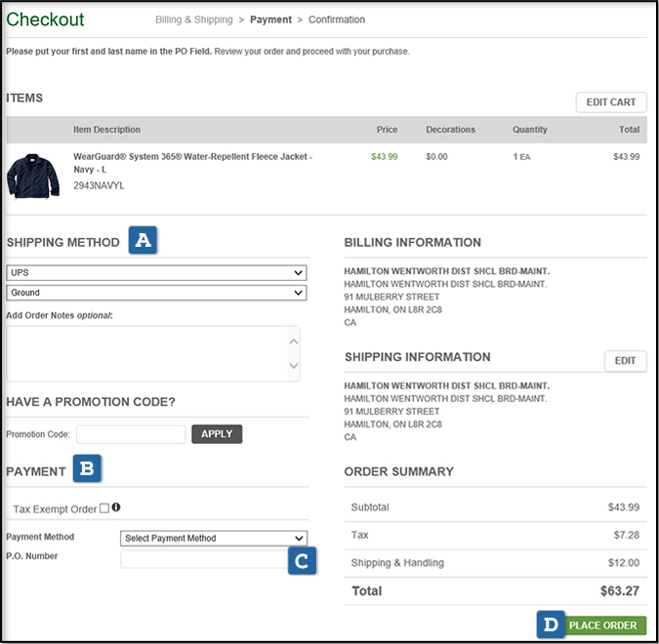The height and width of the screenshot is (644, 659).
Task: Click the blue D callout marker
Action: click(x=551, y=624)
